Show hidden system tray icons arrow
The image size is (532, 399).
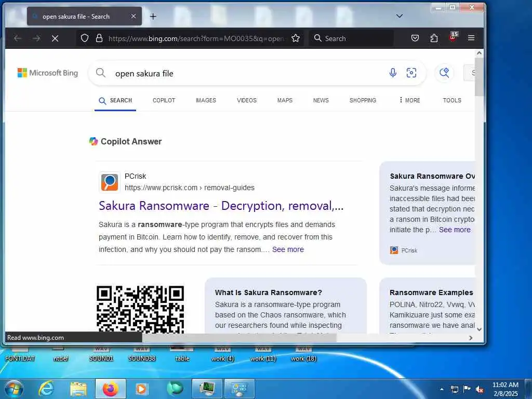[x=442, y=389]
